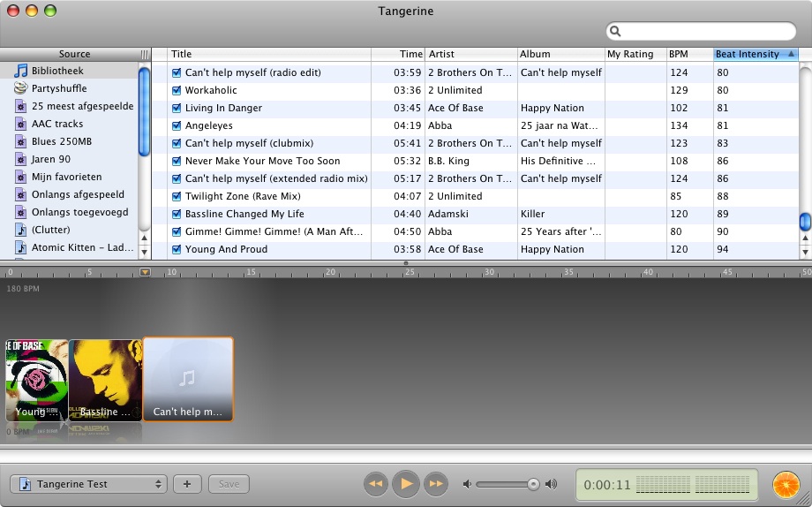Click the magnifying glass search icon
This screenshot has height=507, width=812.
[x=616, y=32]
